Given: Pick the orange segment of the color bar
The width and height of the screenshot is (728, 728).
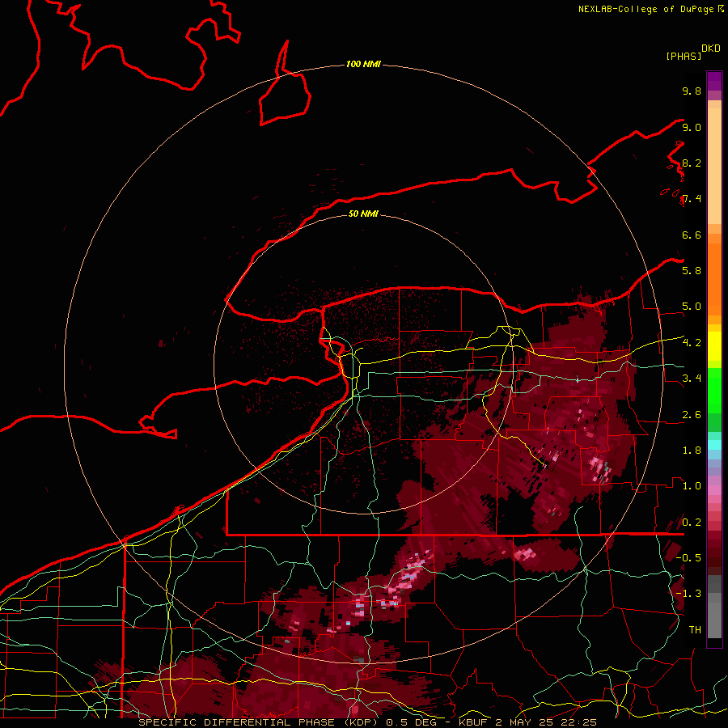Looking at the screenshot, I should [x=714, y=280].
